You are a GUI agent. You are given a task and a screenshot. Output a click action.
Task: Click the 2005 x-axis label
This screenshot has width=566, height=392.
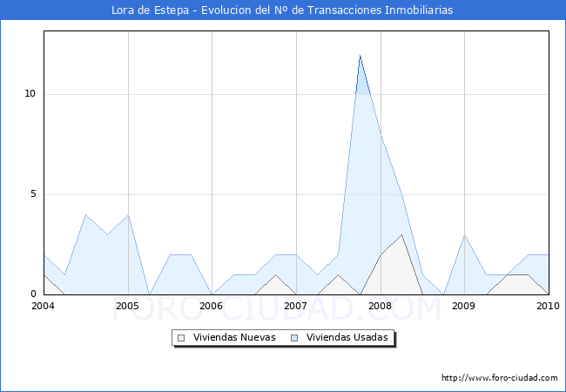127,306
